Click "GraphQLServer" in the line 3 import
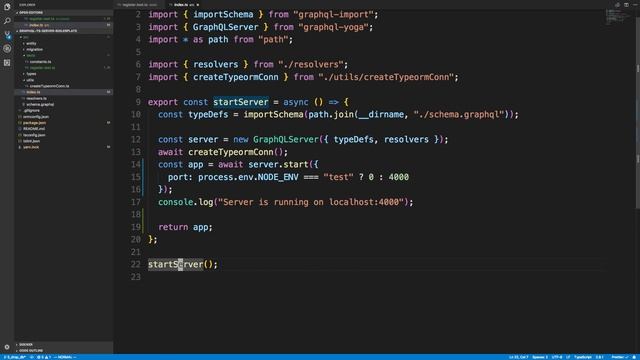This screenshot has width=640, height=360. click(x=226, y=27)
